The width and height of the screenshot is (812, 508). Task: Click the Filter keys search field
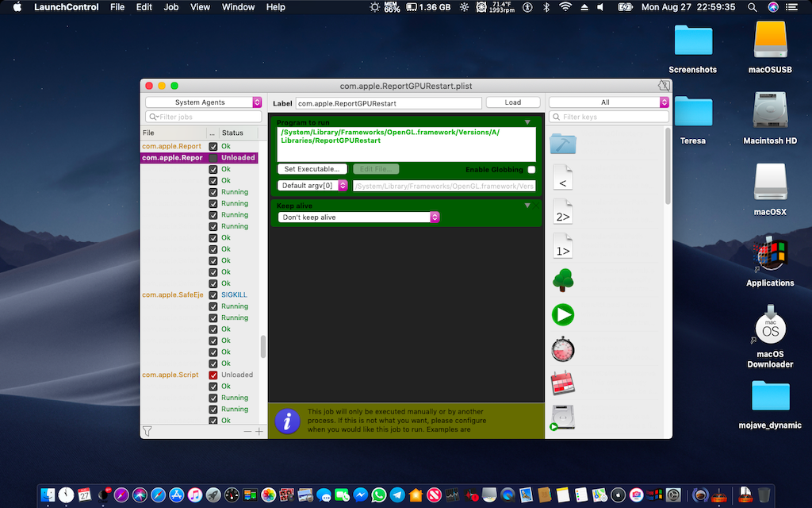coord(609,117)
